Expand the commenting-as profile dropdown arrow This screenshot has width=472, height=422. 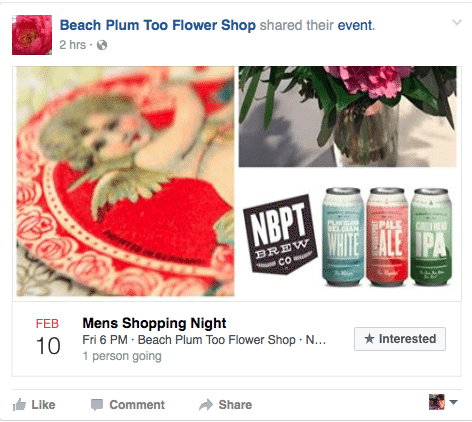(453, 402)
